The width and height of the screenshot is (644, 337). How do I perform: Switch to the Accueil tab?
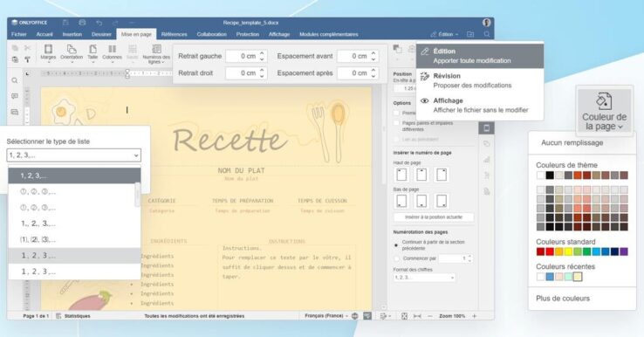45,35
